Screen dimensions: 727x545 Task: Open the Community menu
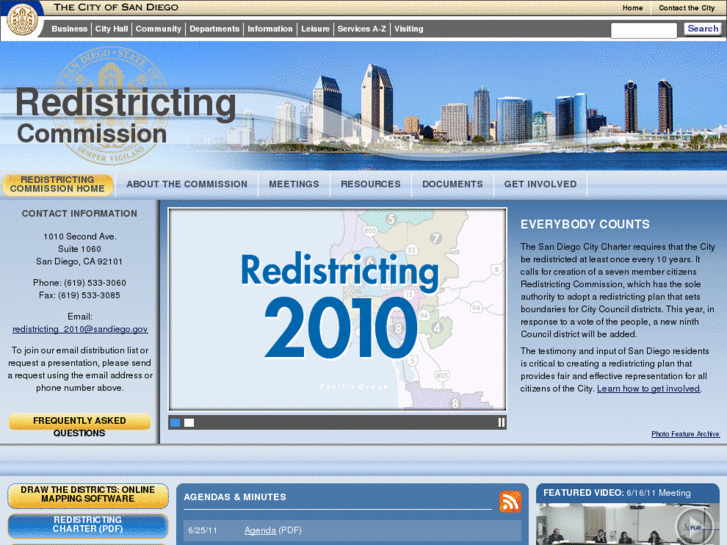pos(158,29)
